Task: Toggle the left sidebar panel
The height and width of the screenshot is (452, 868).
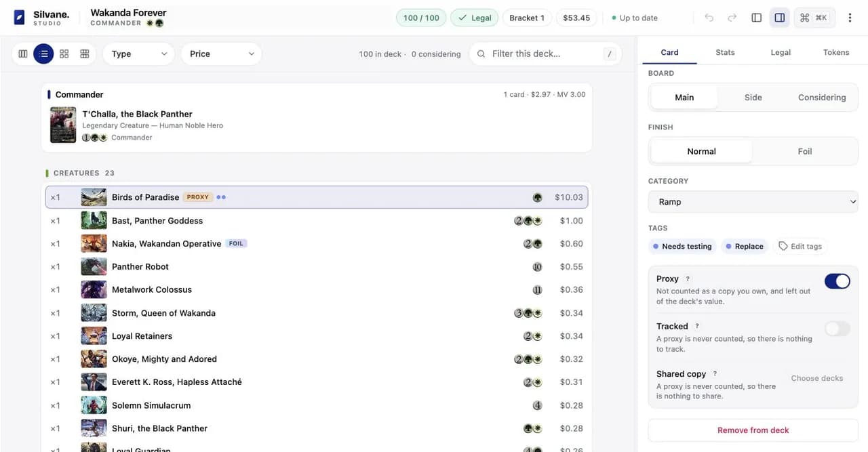Action: tap(757, 18)
